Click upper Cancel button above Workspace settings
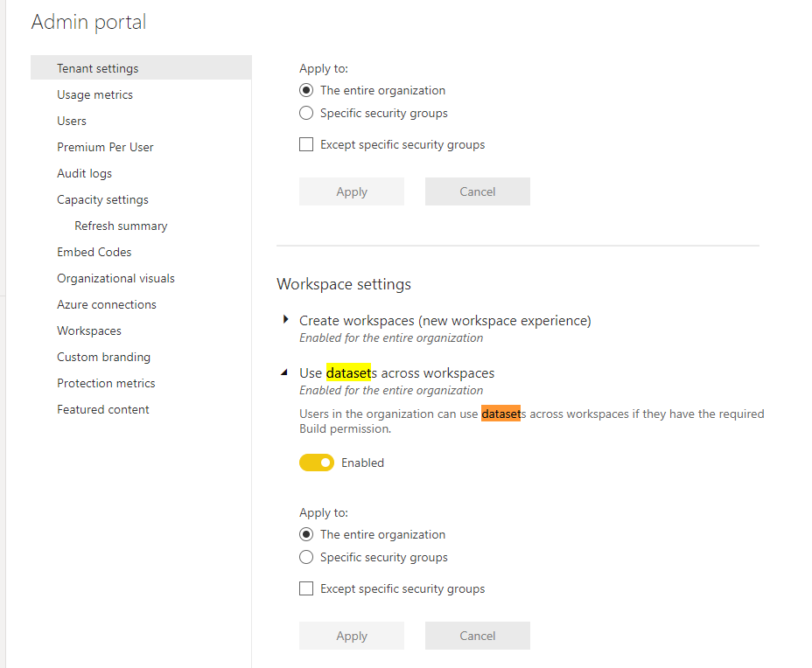812x668 pixels. click(x=478, y=191)
